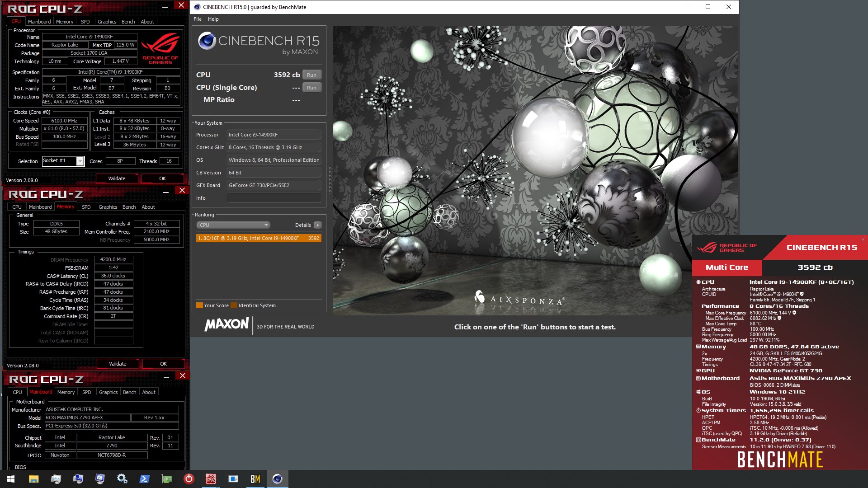Click OK in the CPU-Z Memory window
This screenshot has height=488, width=868.
[164, 364]
